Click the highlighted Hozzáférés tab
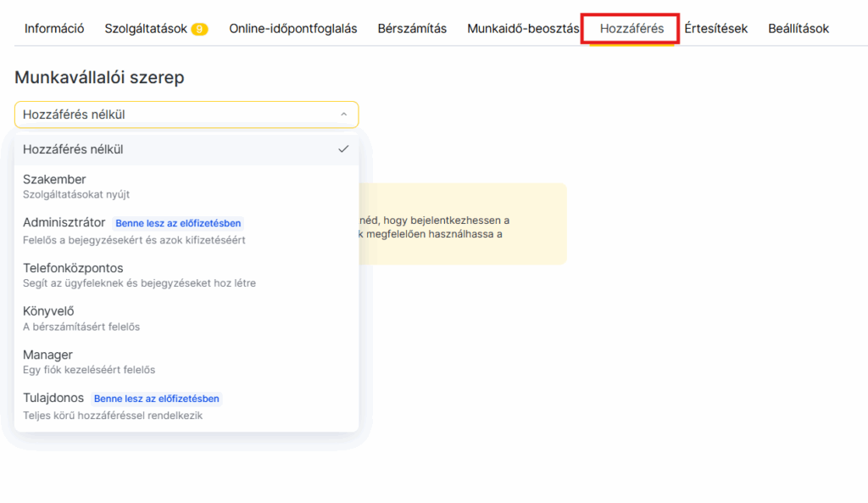This screenshot has width=868, height=503. [632, 29]
